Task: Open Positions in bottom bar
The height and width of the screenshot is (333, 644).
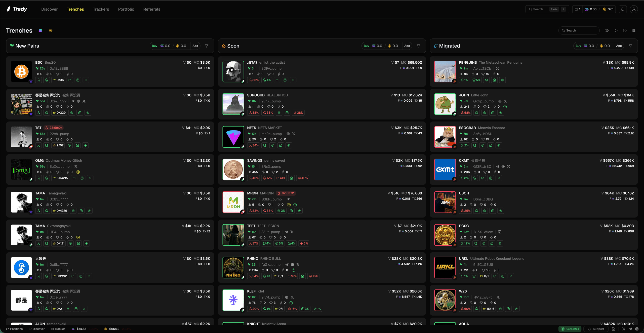Action: click(x=14, y=329)
